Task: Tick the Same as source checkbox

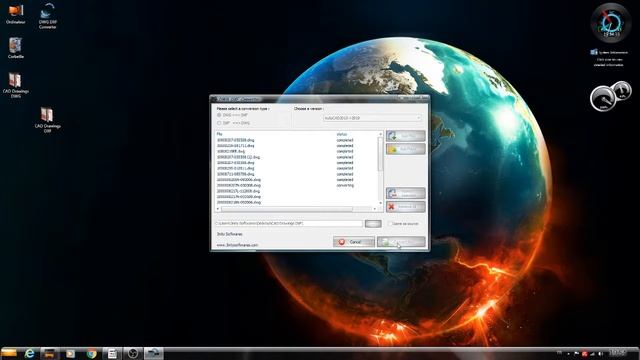Action: pos(390,224)
